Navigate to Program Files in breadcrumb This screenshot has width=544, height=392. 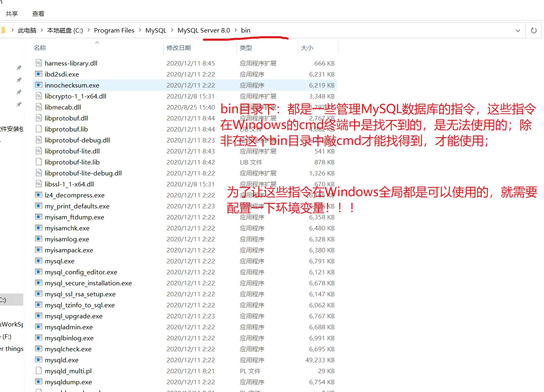pyautogui.click(x=114, y=30)
